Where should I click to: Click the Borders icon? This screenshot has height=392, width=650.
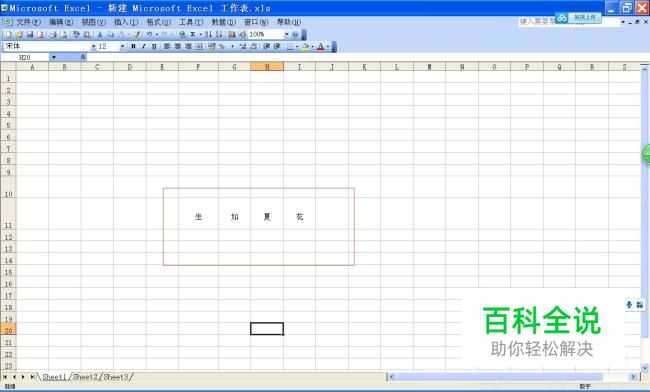(x=290, y=46)
